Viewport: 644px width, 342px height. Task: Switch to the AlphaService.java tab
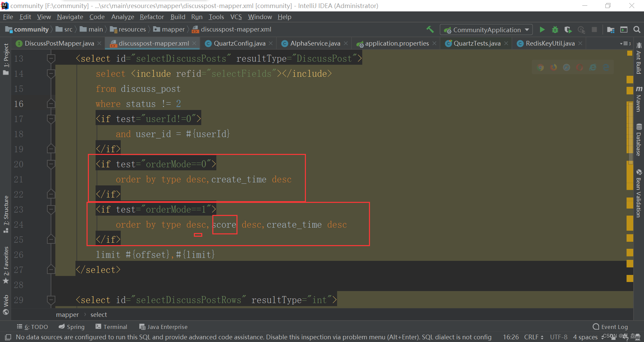tap(315, 44)
